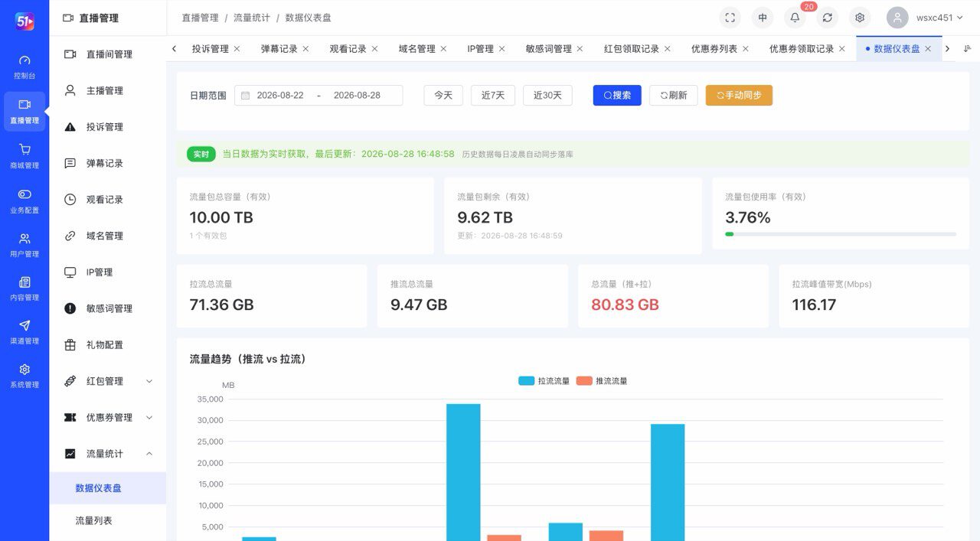Click start date 2026-08-22 field
The image size is (980, 541).
[x=280, y=96]
